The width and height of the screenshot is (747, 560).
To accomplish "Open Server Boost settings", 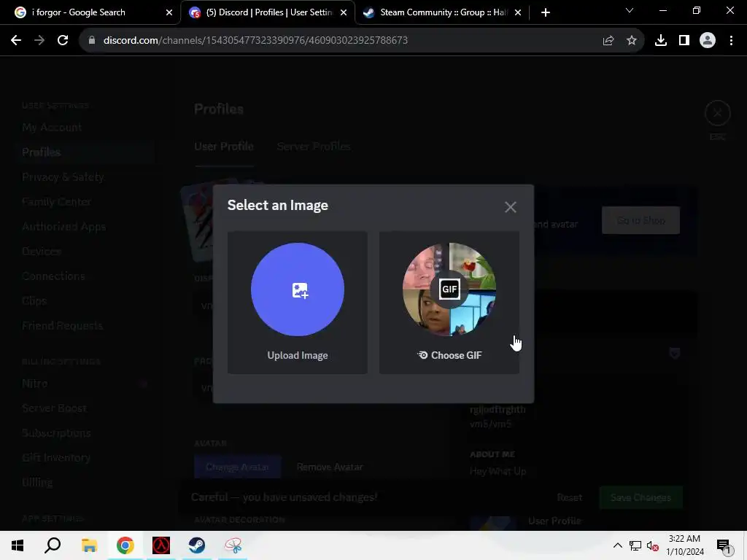I will click(54, 408).
